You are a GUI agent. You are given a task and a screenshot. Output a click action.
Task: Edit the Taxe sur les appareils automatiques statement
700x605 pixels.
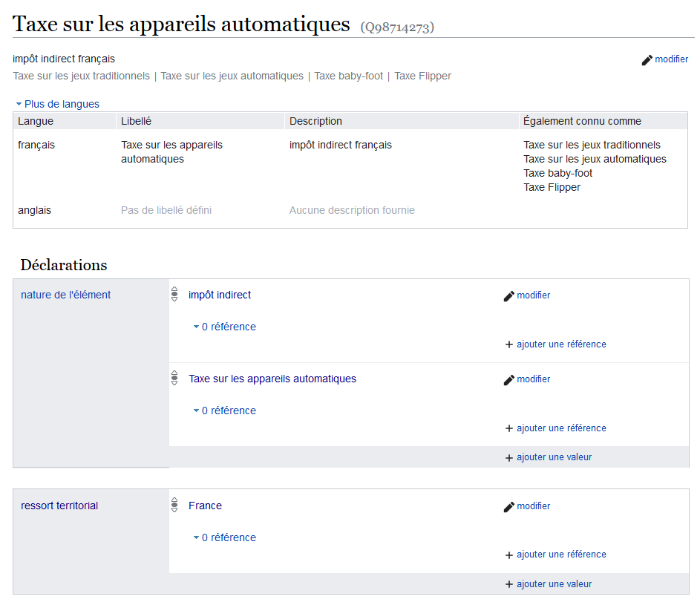[x=533, y=379]
